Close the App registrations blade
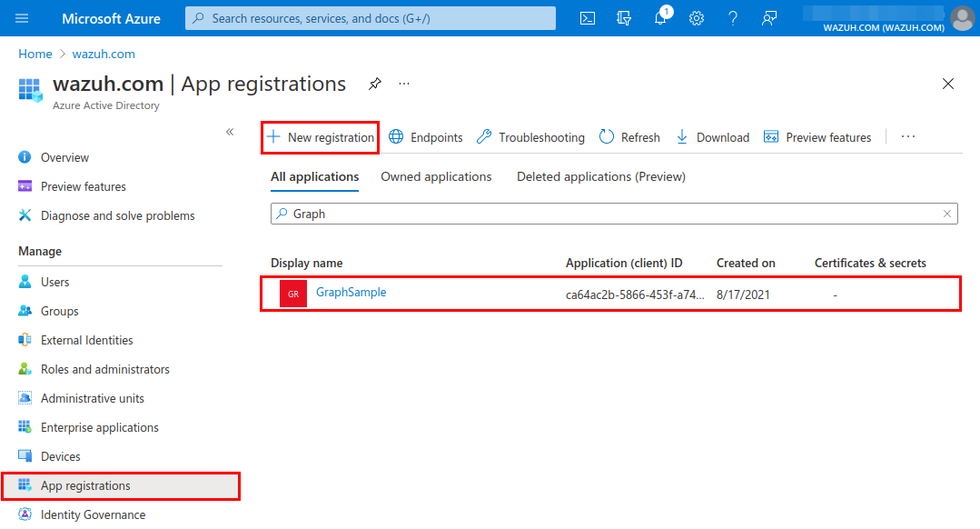The image size is (980, 529). click(948, 84)
